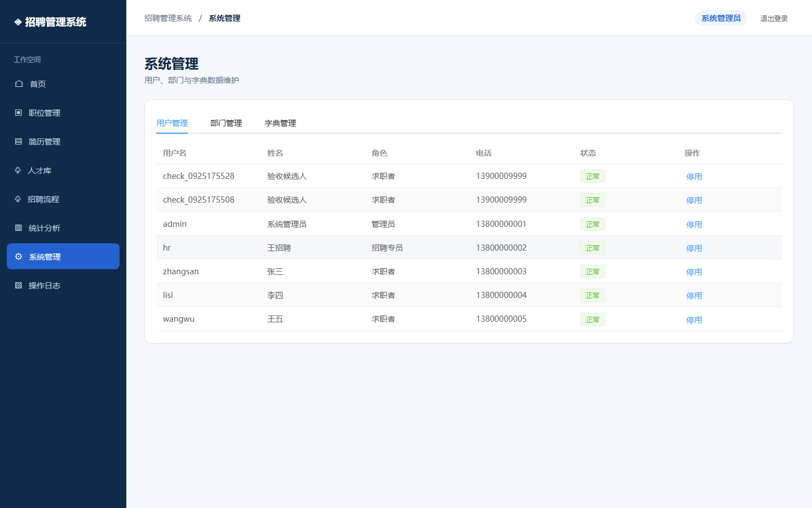Viewport: 812px width, 508px height.
Task: Click the 招聘管理系统 breadcrumb link
Action: click(168, 18)
